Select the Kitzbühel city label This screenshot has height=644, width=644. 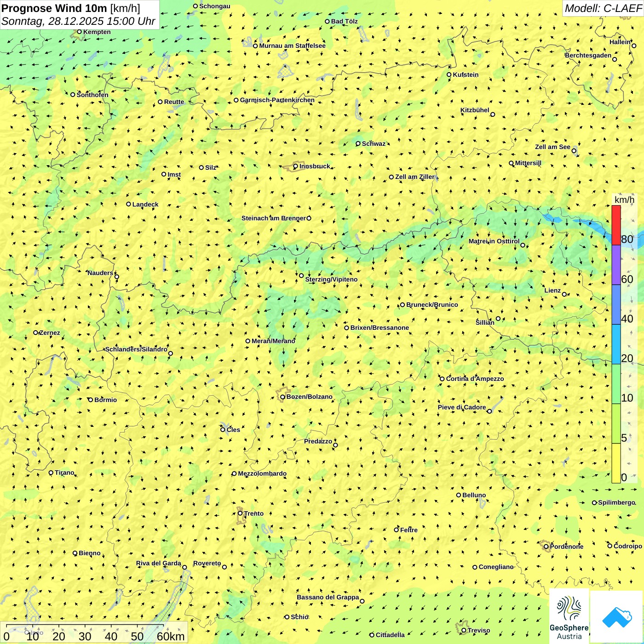[x=475, y=110]
